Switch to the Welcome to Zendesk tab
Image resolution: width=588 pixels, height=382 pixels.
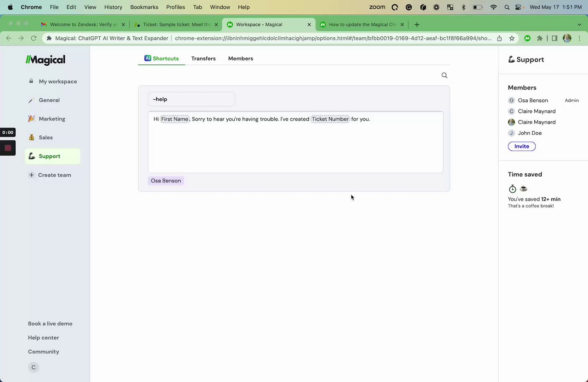click(x=83, y=24)
